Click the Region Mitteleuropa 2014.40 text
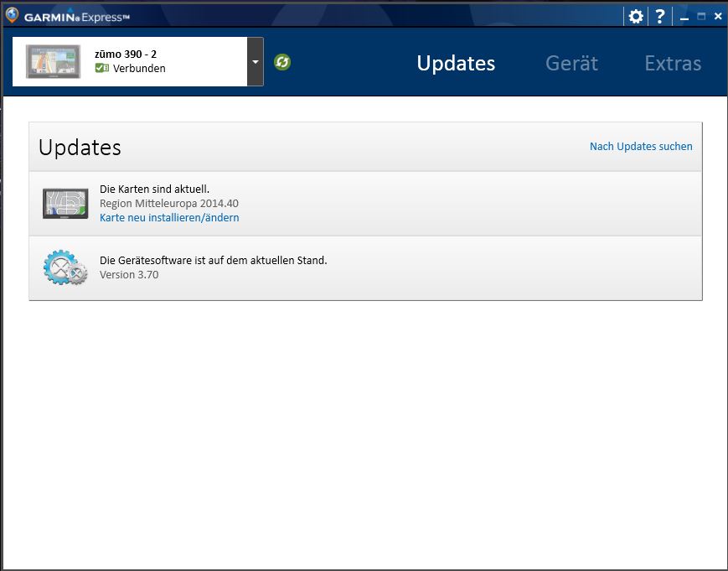Image resolution: width=728 pixels, height=571 pixels. point(168,203)
